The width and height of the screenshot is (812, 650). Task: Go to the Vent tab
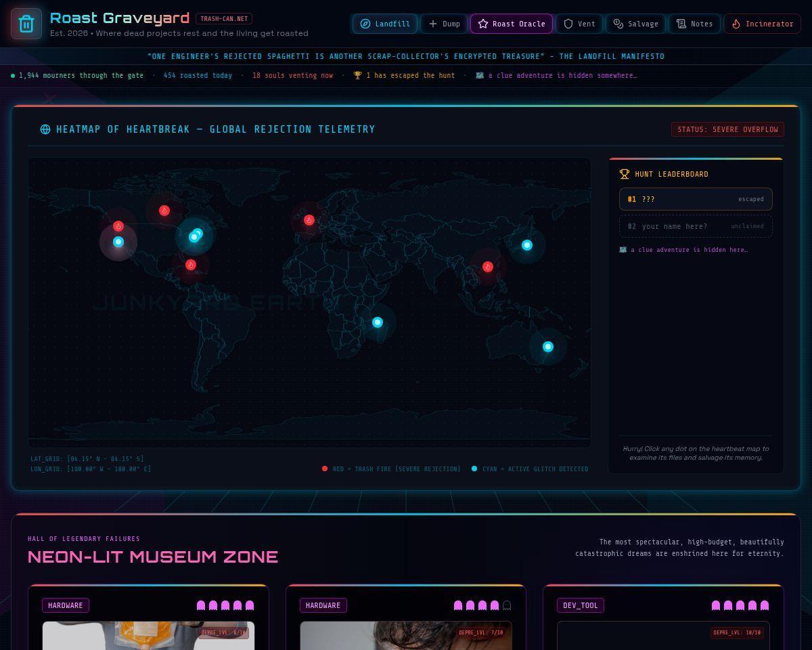(x=579, y=24)
